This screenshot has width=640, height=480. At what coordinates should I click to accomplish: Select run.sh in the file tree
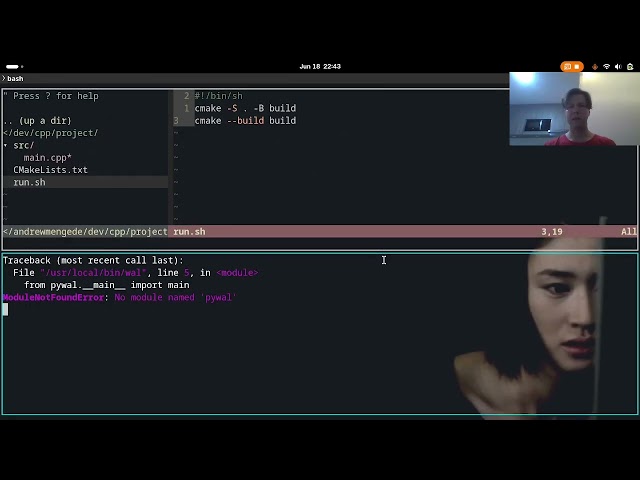29,182
